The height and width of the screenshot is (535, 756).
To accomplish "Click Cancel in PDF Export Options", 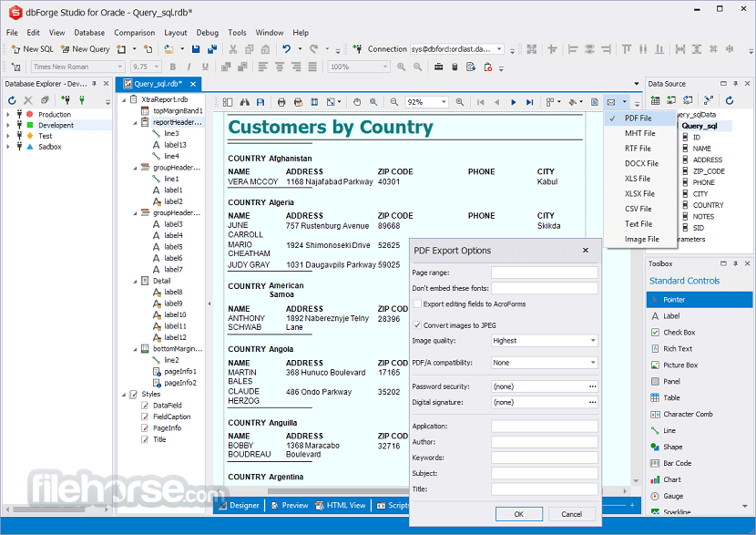I will [572, 514].
